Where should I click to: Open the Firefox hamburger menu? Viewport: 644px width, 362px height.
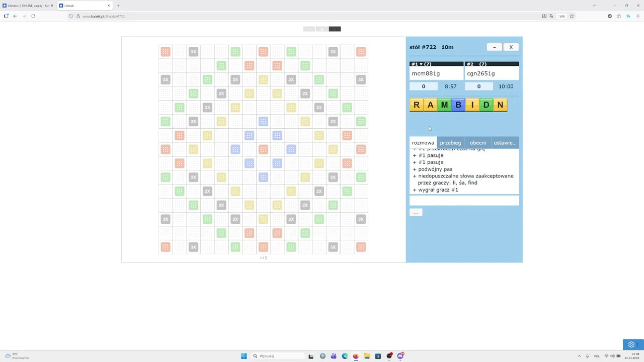pyautogui.click(x=637, y=16)
